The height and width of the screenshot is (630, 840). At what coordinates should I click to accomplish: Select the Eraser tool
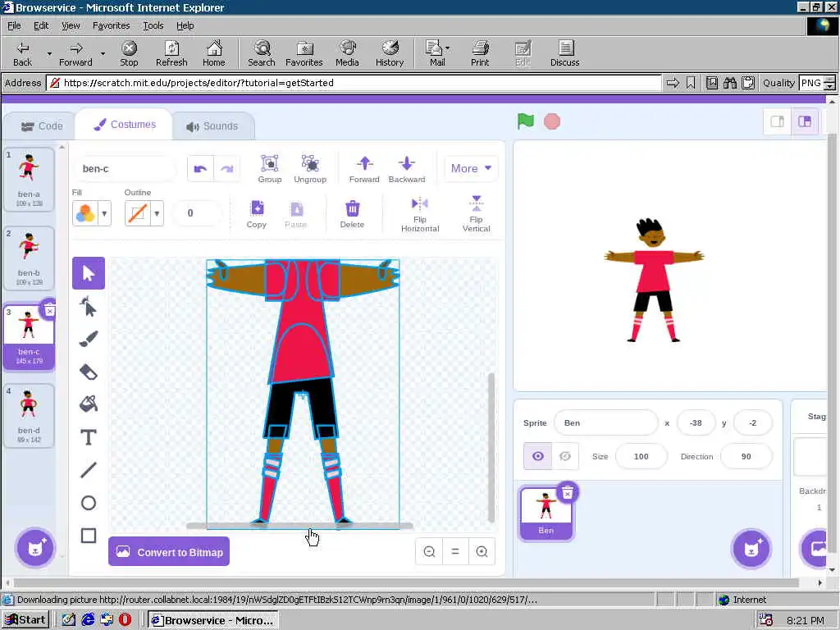click(89, 372)
